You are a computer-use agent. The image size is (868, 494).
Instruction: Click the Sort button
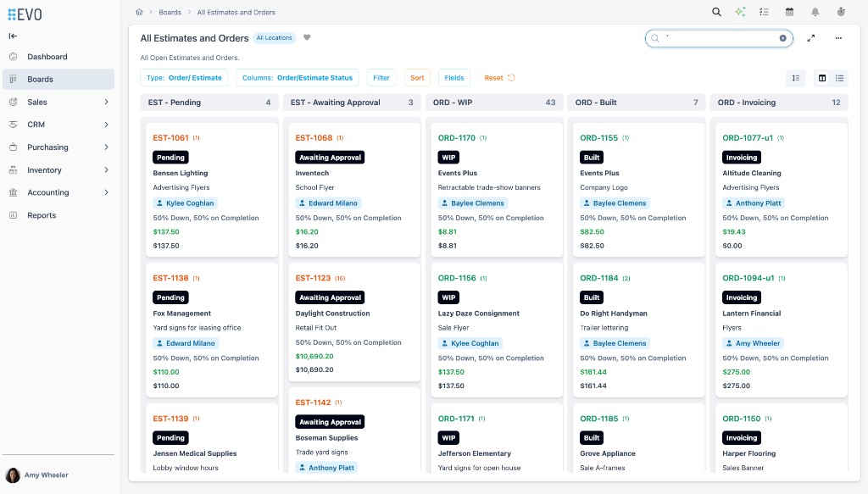coord(417,78)
